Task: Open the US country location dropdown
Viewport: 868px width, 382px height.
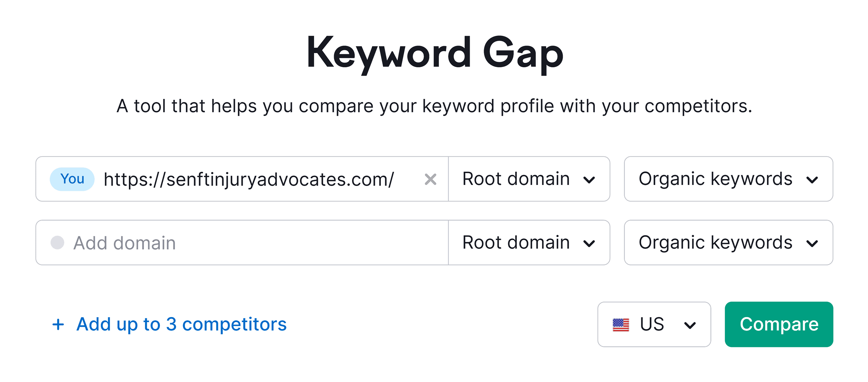Action: click(654, 324)
